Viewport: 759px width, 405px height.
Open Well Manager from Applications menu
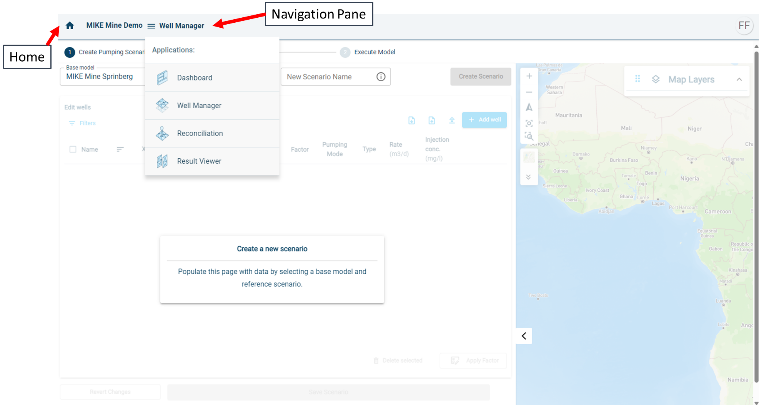(x=212, y=105)
